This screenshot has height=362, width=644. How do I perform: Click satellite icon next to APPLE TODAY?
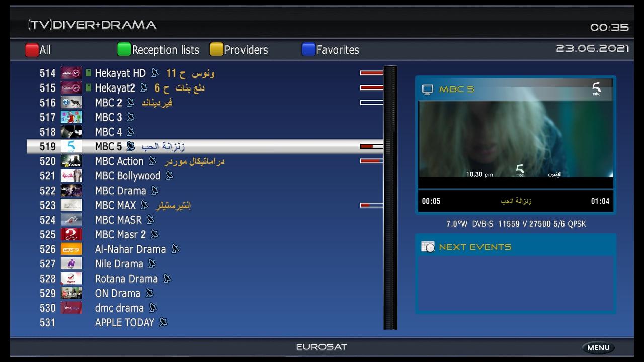point(163,322)
